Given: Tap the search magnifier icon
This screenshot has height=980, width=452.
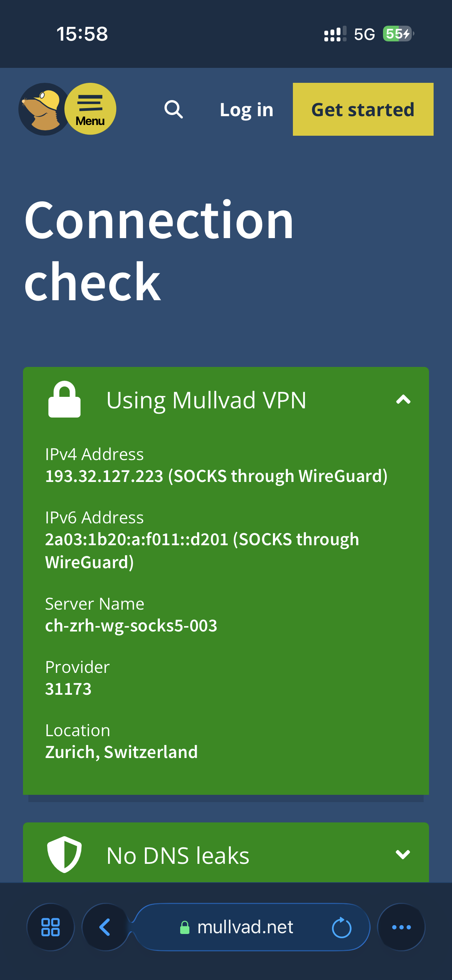Looking at the screenshot, I should 174,110.
